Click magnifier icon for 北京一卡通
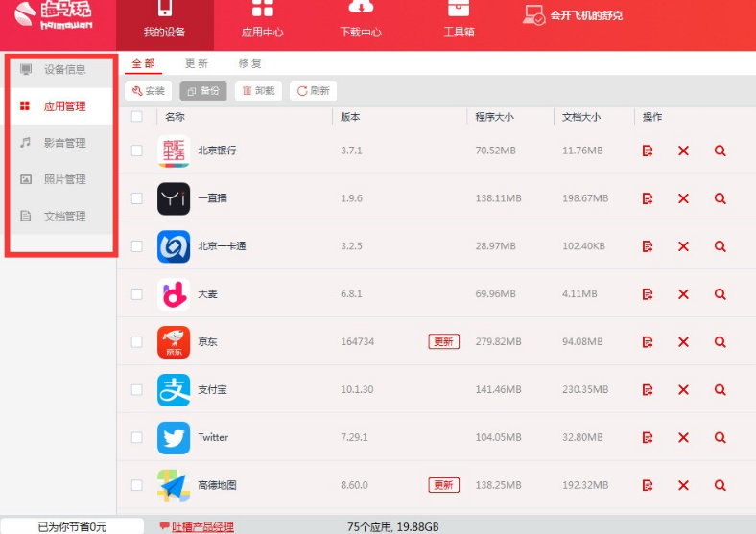The height and width of the screenshot is (534, 756). coord(720,246)
